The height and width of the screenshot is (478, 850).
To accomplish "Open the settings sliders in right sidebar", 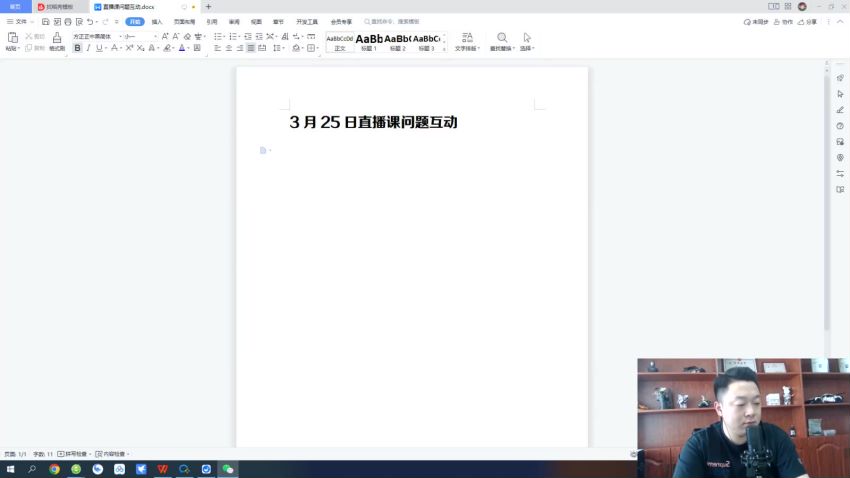I will point(840,173).
